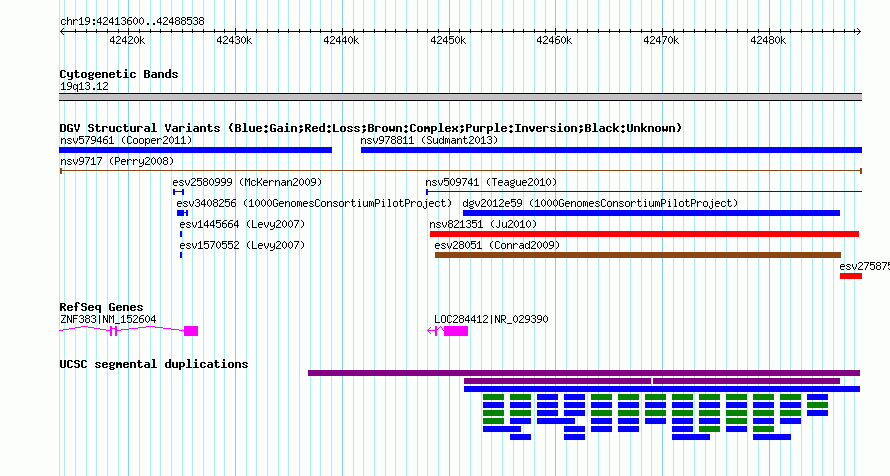
Task: Open the esv2580999 (McKernan2009) variant label
Action: coord(247,182)
